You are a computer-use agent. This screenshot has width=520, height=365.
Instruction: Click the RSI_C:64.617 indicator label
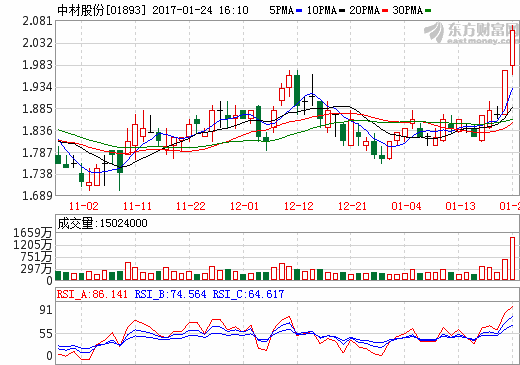coord(248,294)
